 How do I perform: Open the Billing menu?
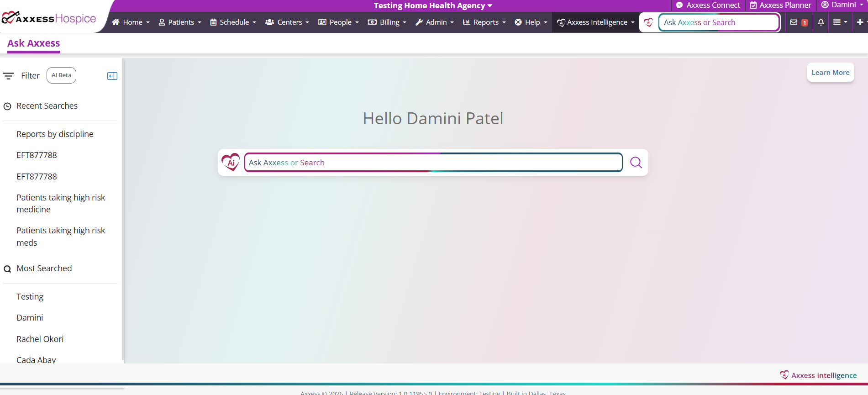pos(387,22)
